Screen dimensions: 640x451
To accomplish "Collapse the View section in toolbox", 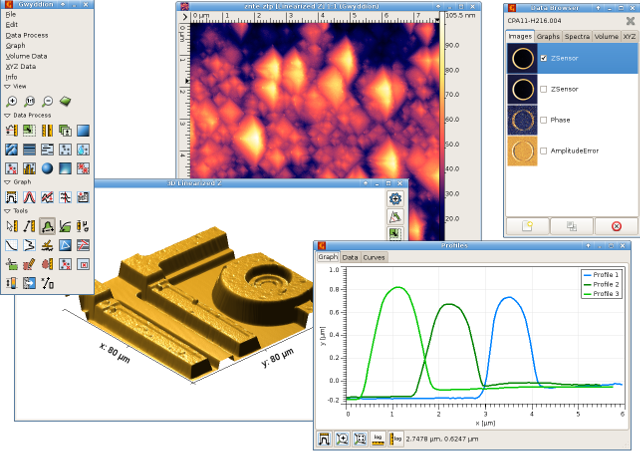I will click(x=7, y=87).
